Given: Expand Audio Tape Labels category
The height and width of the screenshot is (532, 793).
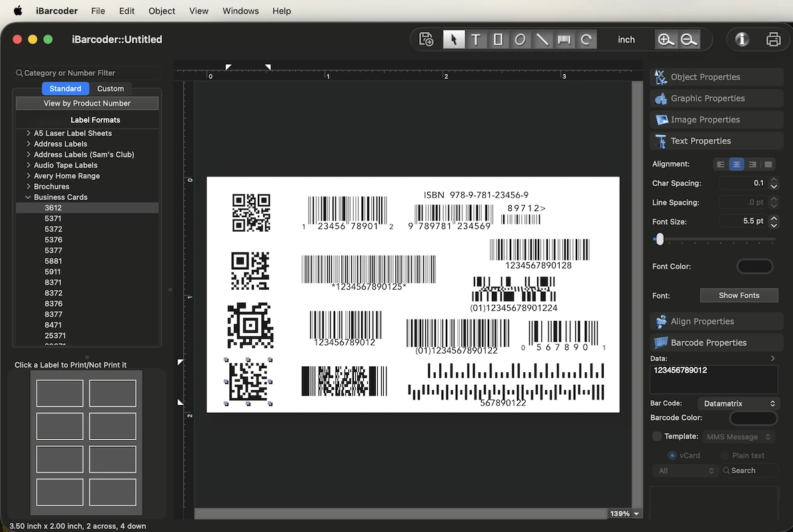Looking at the screenshot, I should tap(28, 165).
